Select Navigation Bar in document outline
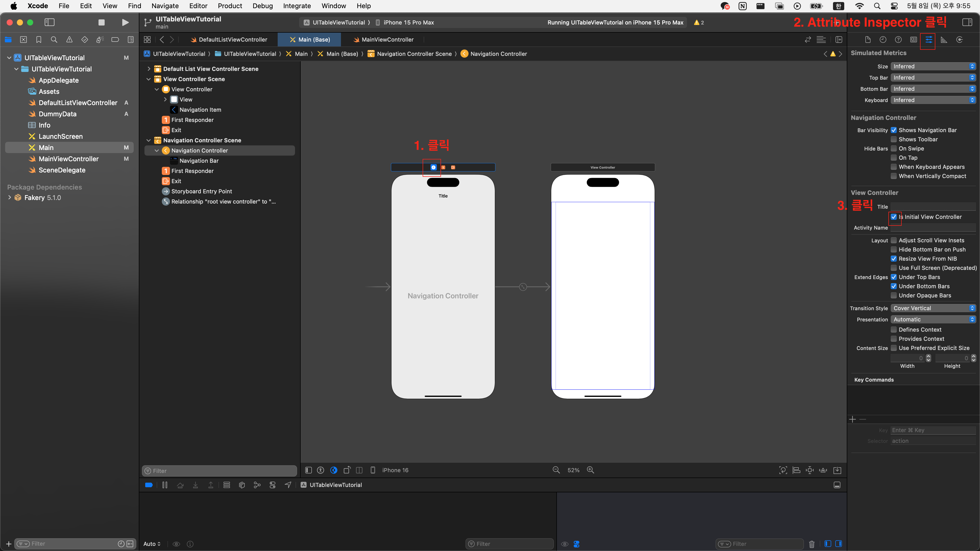This screenshot has height=551, width=980. point(199,160)
